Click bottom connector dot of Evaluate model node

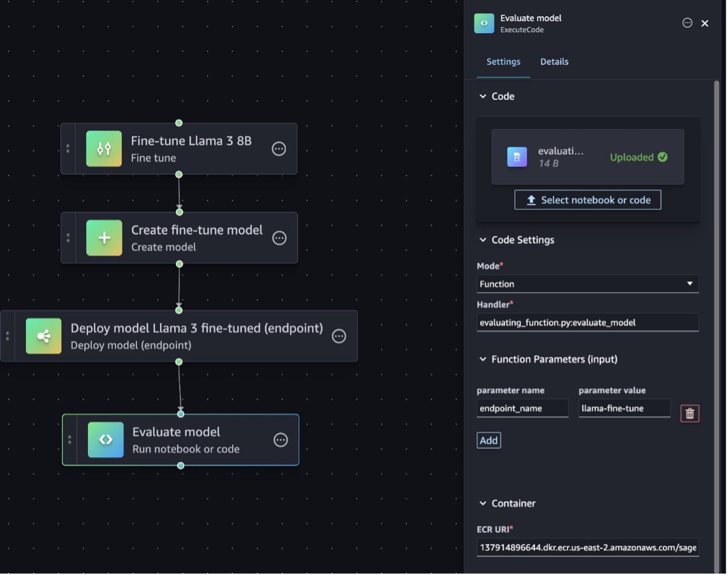click(180, 466)
